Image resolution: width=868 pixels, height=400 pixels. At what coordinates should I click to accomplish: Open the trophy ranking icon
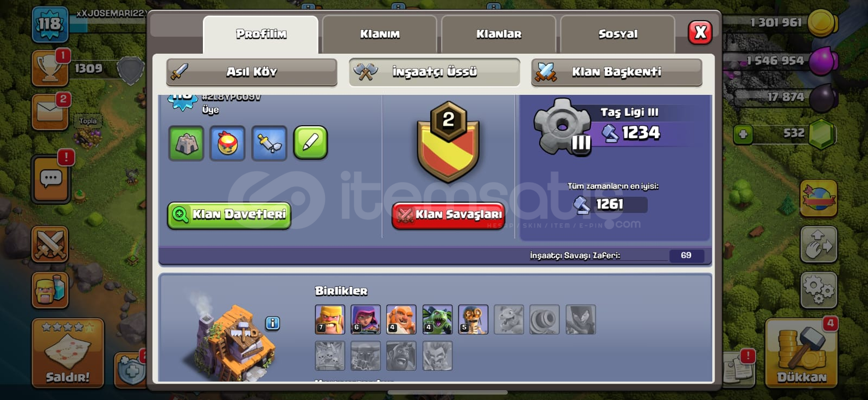[x=50, y=68]
